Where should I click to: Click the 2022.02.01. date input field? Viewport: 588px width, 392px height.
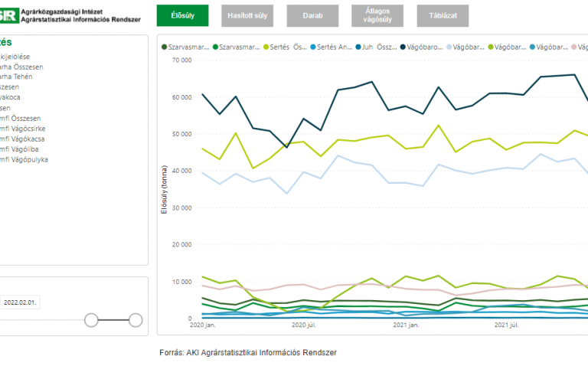(x=21, y=302)
